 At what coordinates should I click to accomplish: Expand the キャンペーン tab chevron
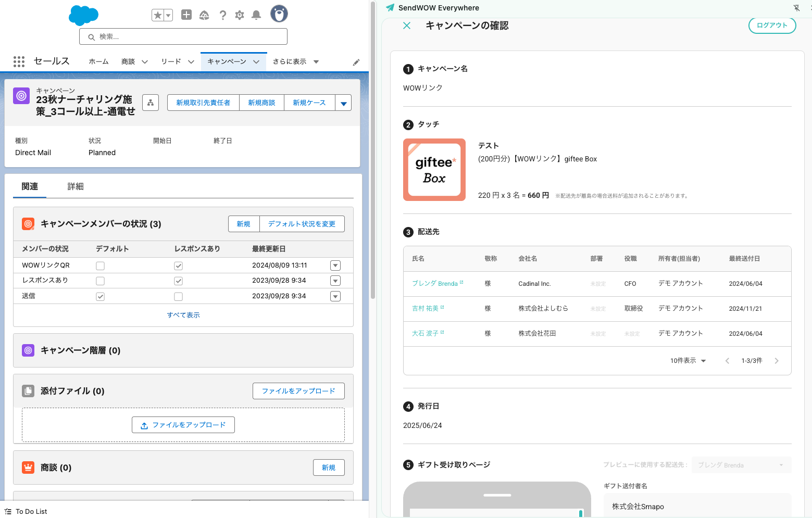(256, 61)
